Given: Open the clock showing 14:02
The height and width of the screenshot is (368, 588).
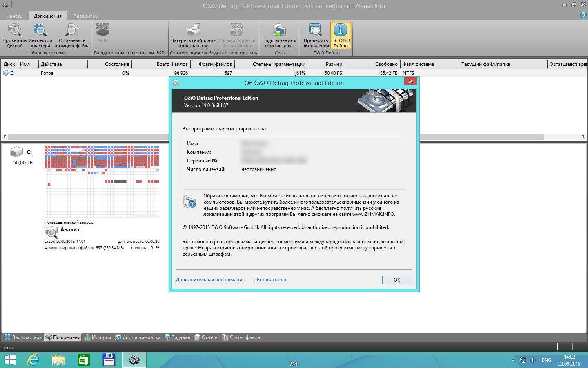Looking at the screenshot, I should pos(569,360).
